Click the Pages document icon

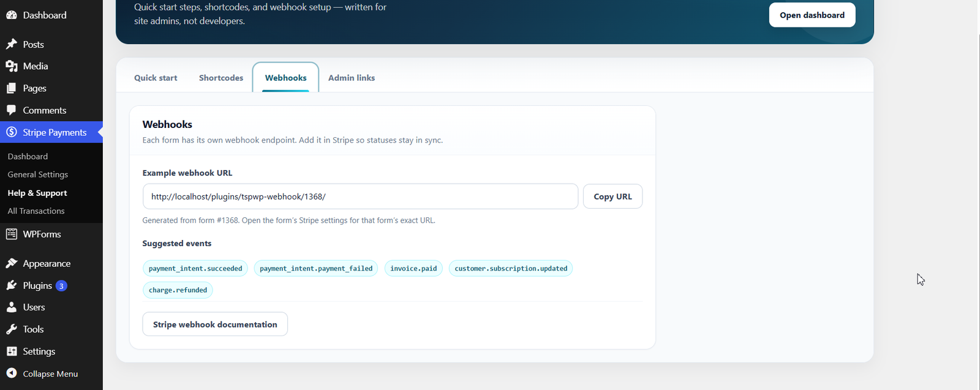point(11,88)
